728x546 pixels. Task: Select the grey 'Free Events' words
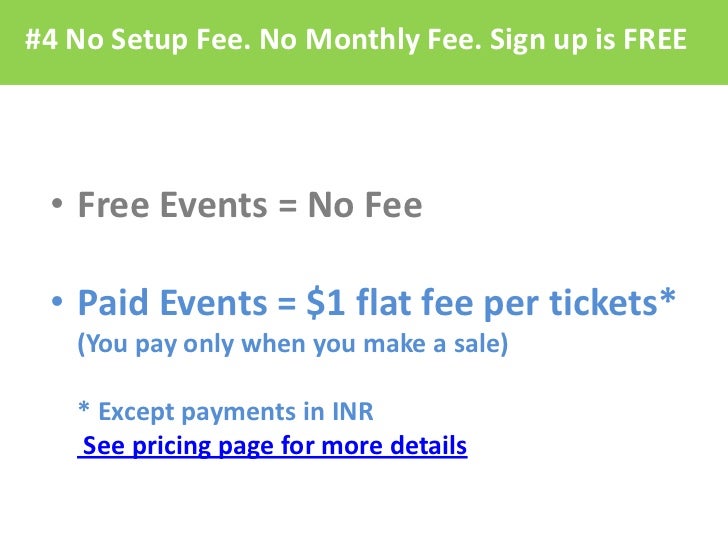point(173,205)
